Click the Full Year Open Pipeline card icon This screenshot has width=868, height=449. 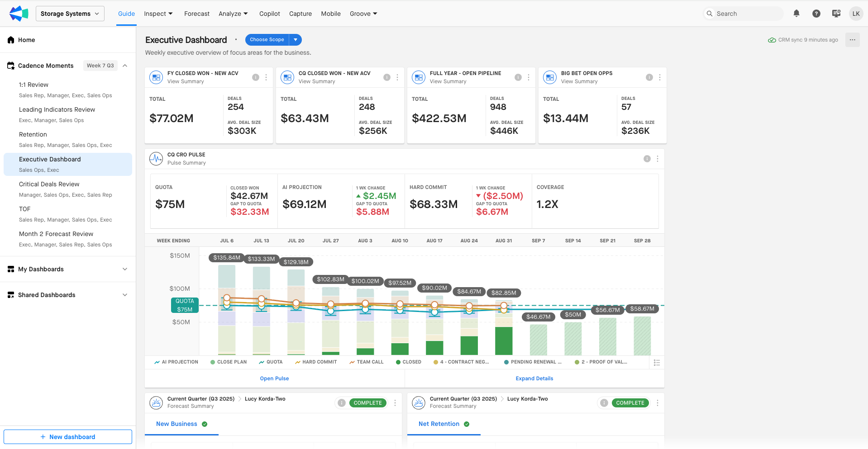(x=419, y=77)
